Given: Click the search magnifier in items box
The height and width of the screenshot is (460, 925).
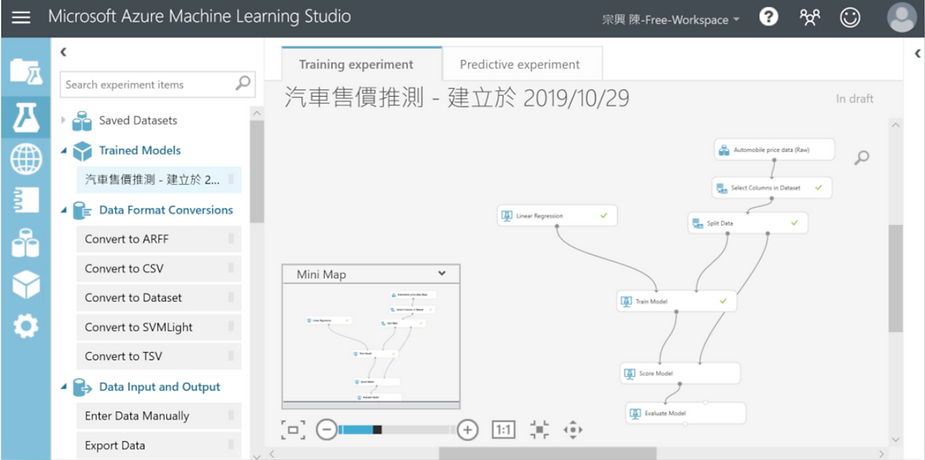Looking at the screenshot, I should pyautogui.click(x=243, y=84).
